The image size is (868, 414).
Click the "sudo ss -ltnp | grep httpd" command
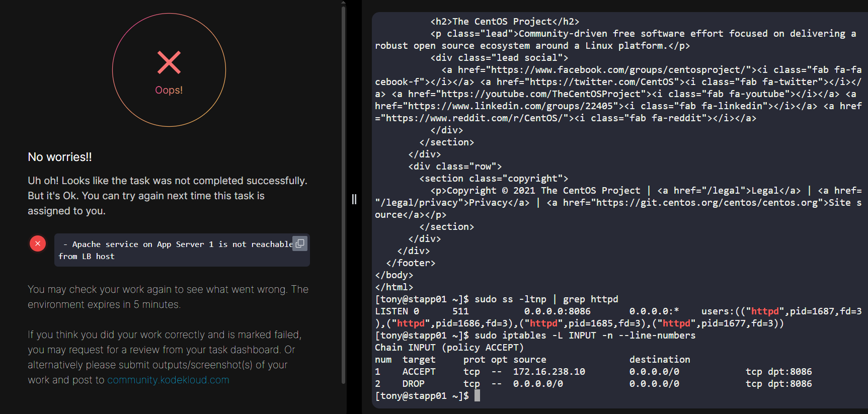546,299
